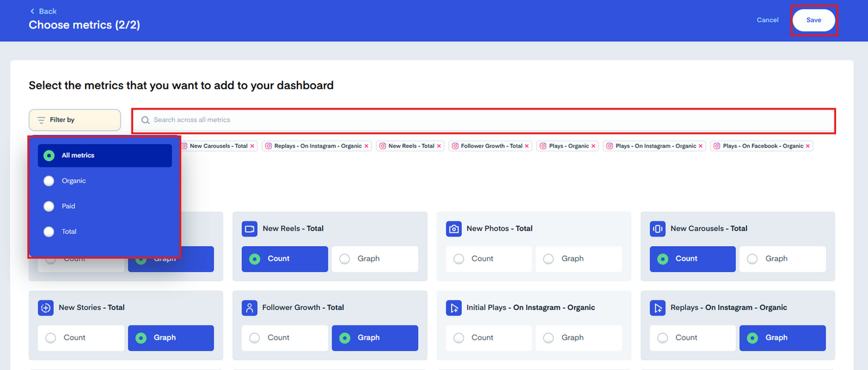This screenshot has width=868, height=370.
Task: Select Count for New Carousels - Total
Action: (x=693, y=259)
